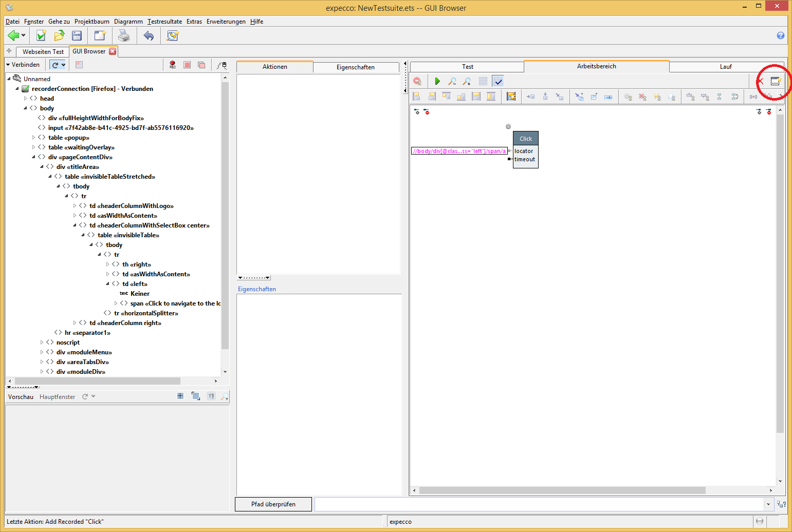Image resolution: width=792 pixels, height=532 pixels.
Task: Collapse the div «pageContentDiv» tree node
Action: pos(34,157)
